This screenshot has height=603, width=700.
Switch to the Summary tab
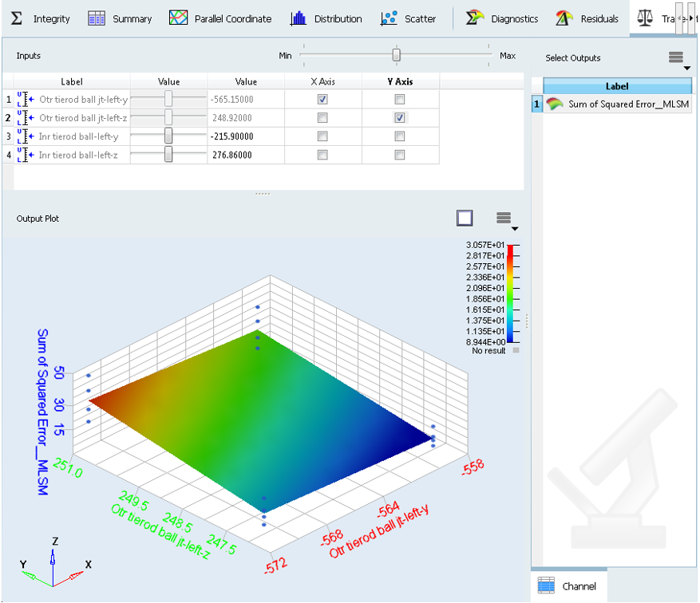[x=120, y=18]
